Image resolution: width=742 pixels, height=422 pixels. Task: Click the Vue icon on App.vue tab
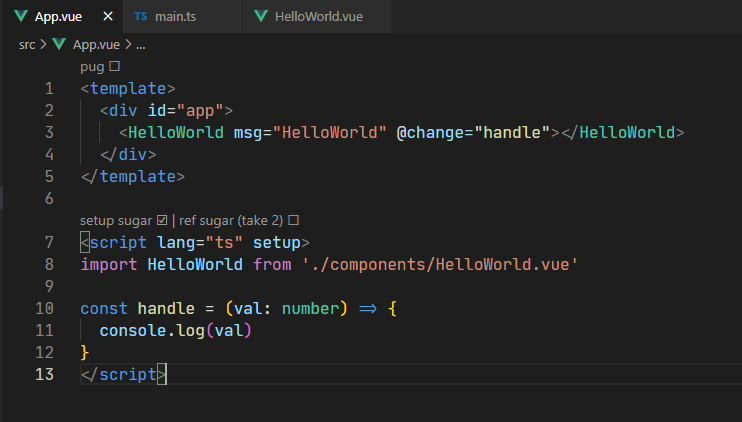(21, 17)
